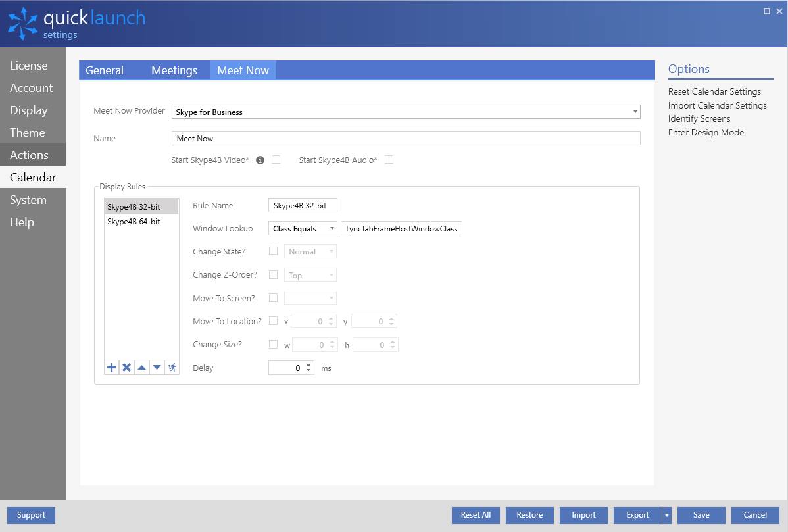
Task: Move display rule up with up arrow
Action: tap(141, 368)
